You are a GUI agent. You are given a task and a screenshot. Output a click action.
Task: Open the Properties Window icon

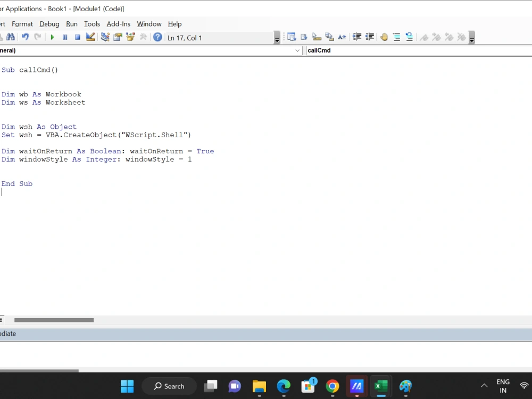click(x=118, y=37)
